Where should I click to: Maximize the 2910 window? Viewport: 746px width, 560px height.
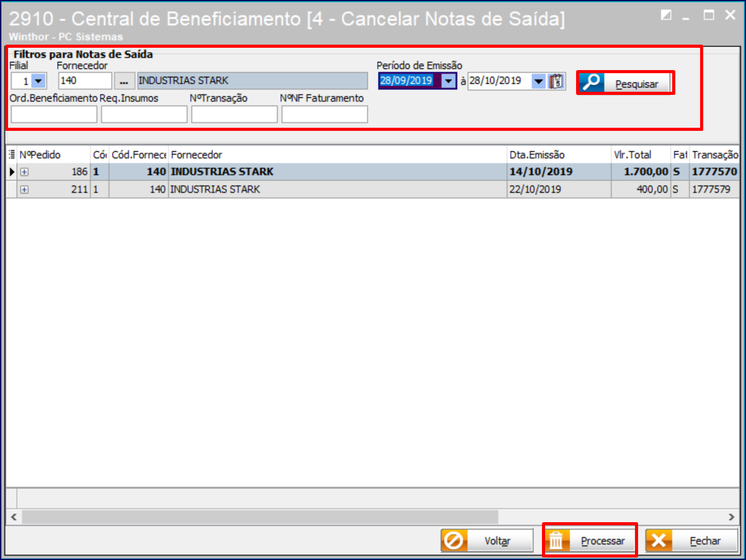point(708,15)
